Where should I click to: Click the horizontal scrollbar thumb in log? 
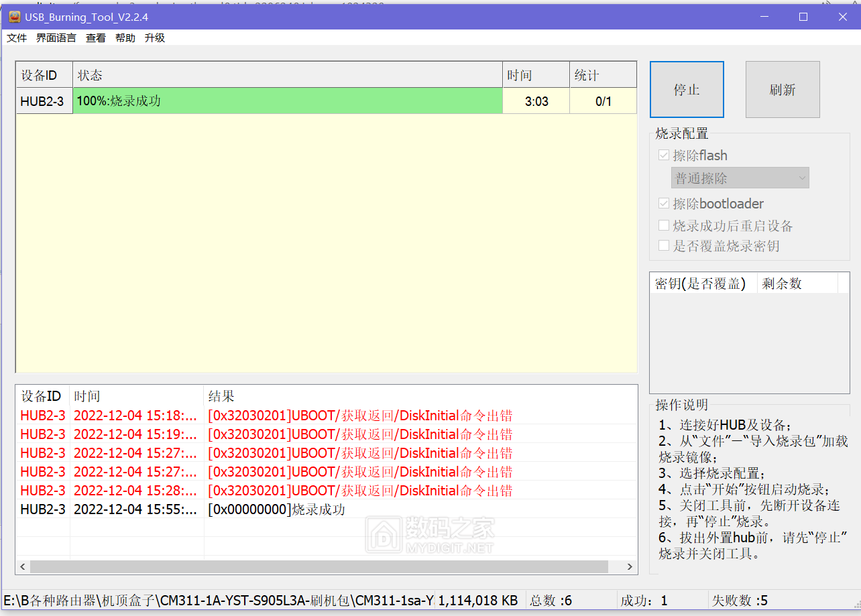pos(319,567)
